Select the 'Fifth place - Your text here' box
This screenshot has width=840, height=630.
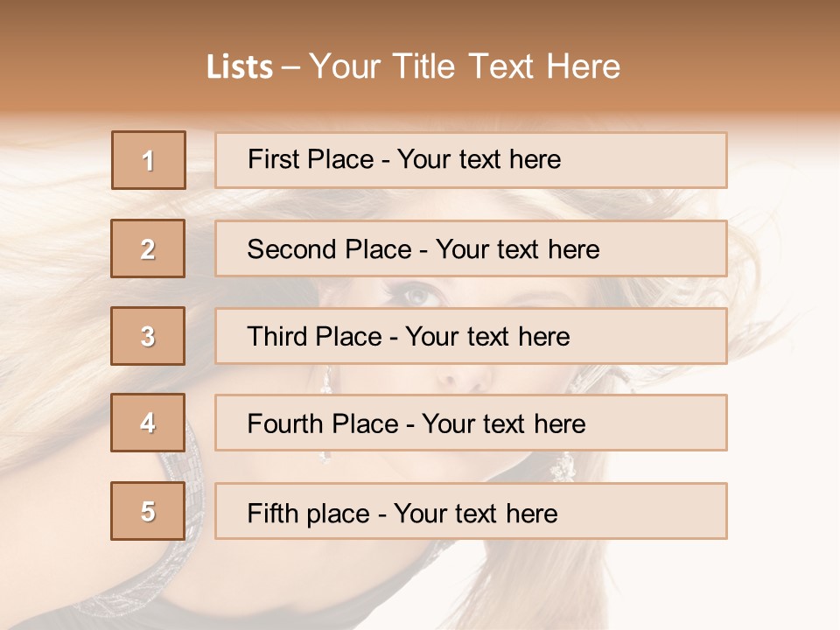pyautogui.click(x=471, y=511)
